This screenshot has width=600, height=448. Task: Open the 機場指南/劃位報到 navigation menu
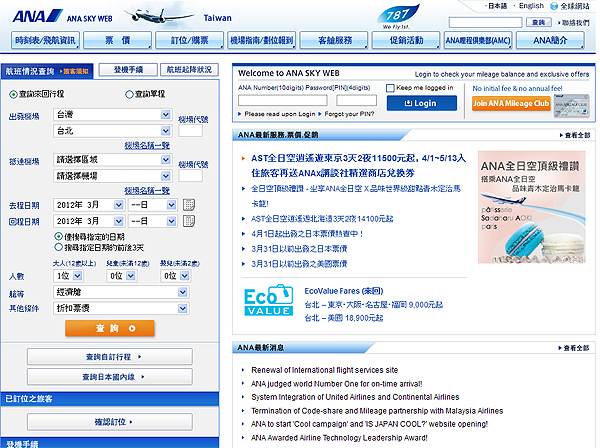point(262,40)
